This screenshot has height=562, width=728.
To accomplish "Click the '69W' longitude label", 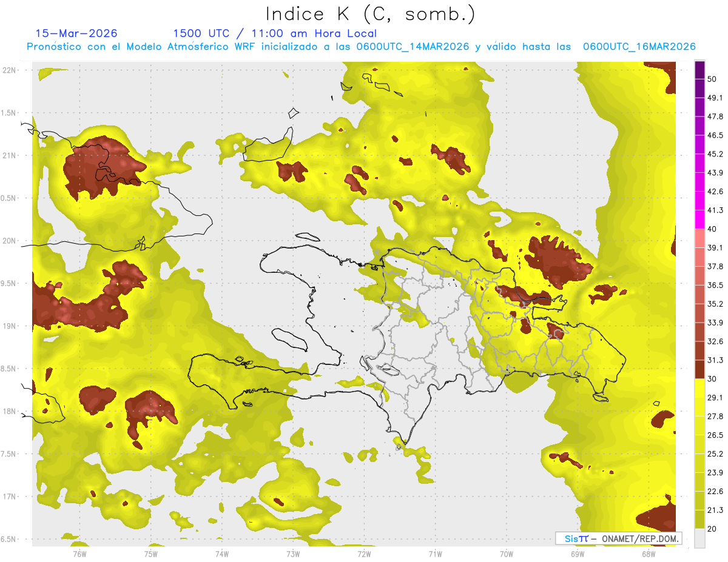I will pos(578,554).
